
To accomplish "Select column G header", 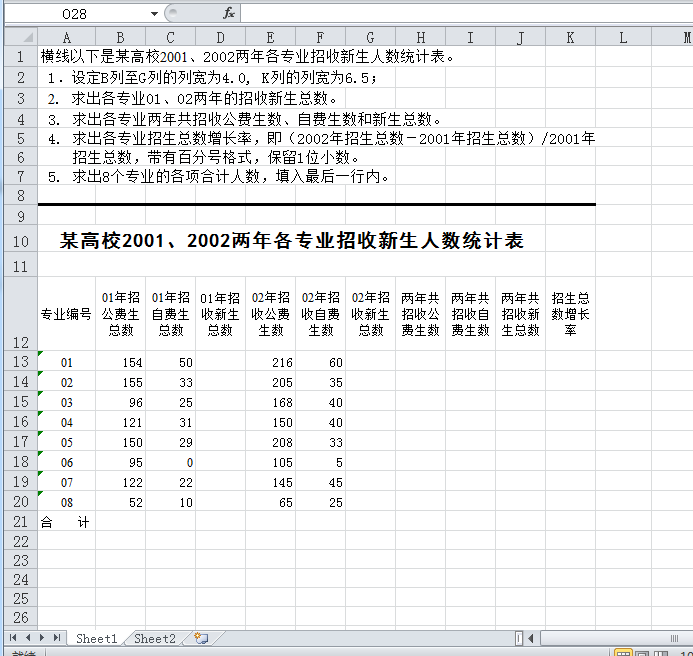I will (370, 38).
